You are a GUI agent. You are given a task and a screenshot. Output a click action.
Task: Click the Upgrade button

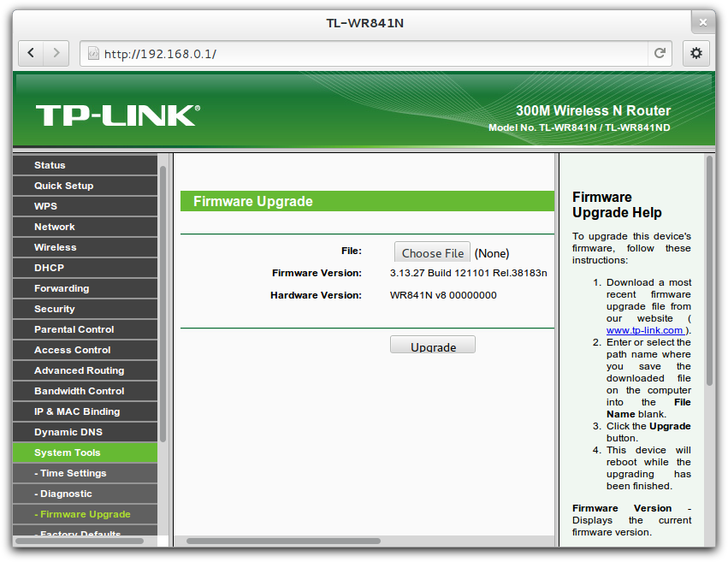coord(433,345)
